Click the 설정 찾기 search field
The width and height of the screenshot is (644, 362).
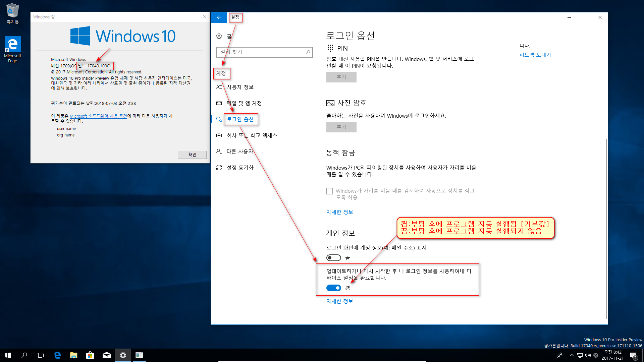(265, 52)
